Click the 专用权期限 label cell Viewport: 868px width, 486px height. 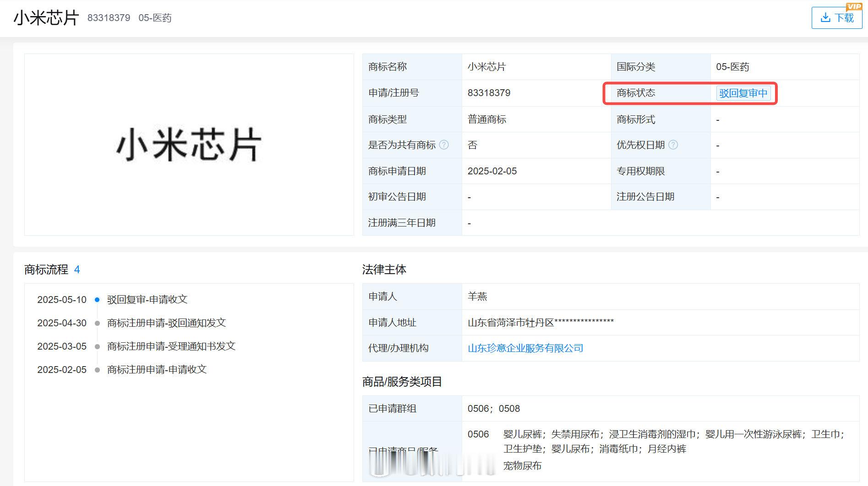point(661,171)
